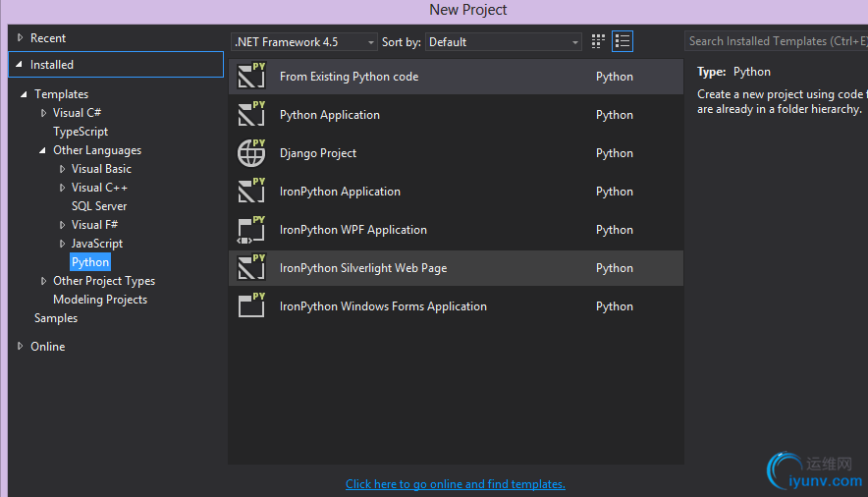This screenshot has width=868, height=497.
Task: Switch to small icons grid view
Action: click(x=598, y=41)
